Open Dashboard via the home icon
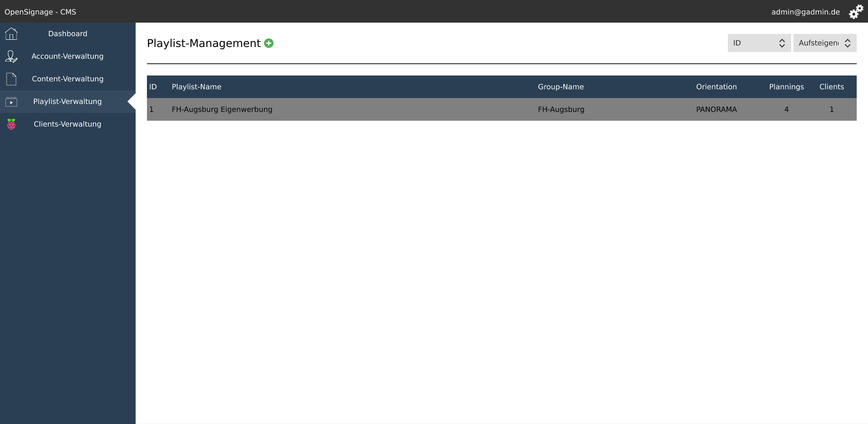 pyautogui.click(x=11, y=33)
